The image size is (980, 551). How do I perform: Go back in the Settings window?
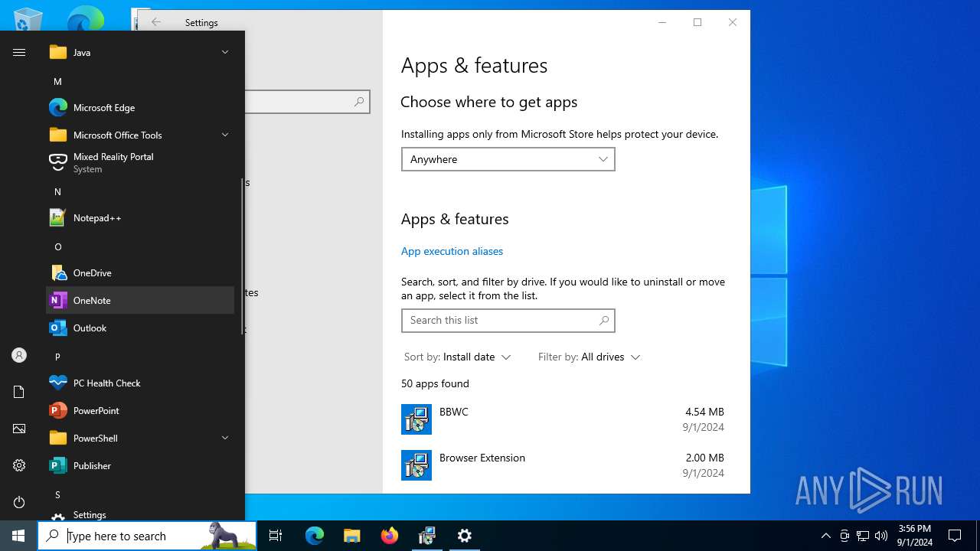(x=156, y=22)
